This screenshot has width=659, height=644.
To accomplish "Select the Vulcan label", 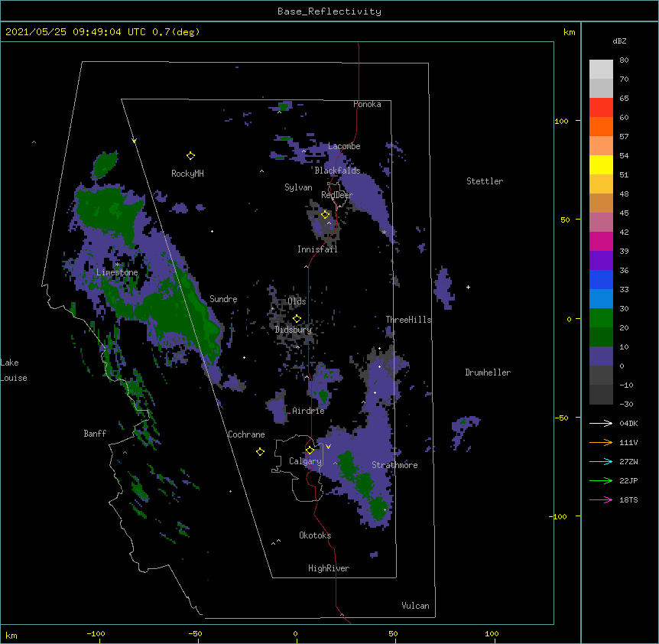I will (415, 606).
